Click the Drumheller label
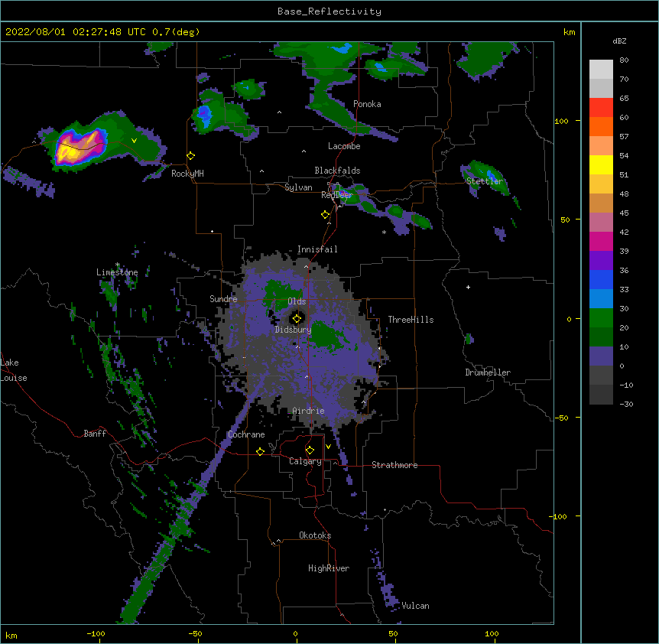The image size is (659, 644). click(x=488, y=372)
